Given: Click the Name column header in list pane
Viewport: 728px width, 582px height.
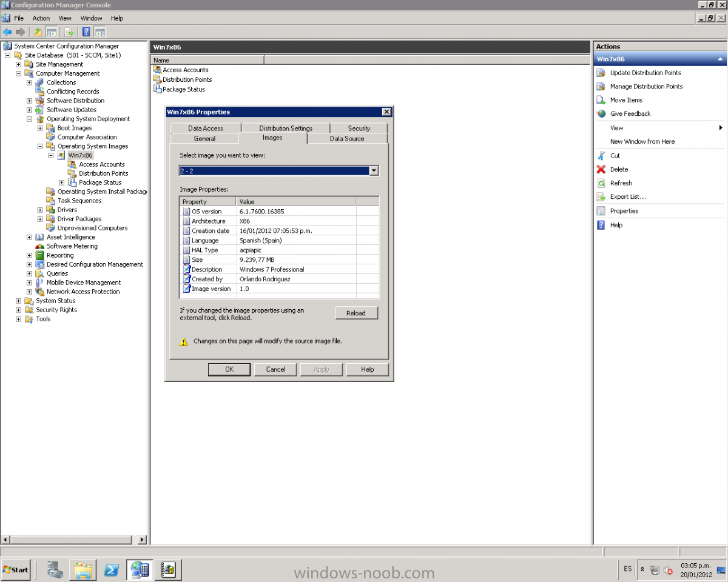Looking at the screenshot, I should pyautogui.click(x=207, y=60).
